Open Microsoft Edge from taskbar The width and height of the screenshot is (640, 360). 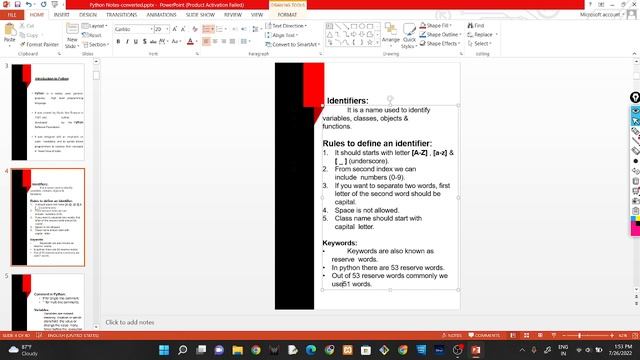(311, 350)
